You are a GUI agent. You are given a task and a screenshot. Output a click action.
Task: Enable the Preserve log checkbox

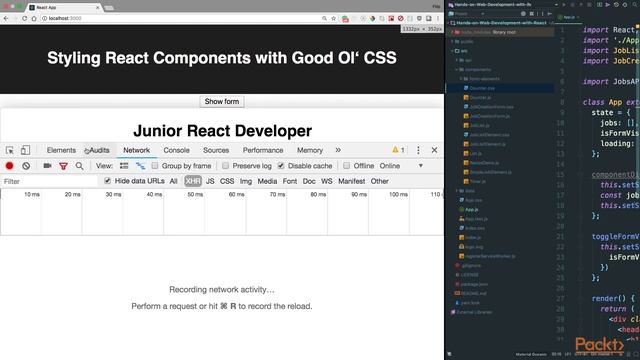pos(225,166)
